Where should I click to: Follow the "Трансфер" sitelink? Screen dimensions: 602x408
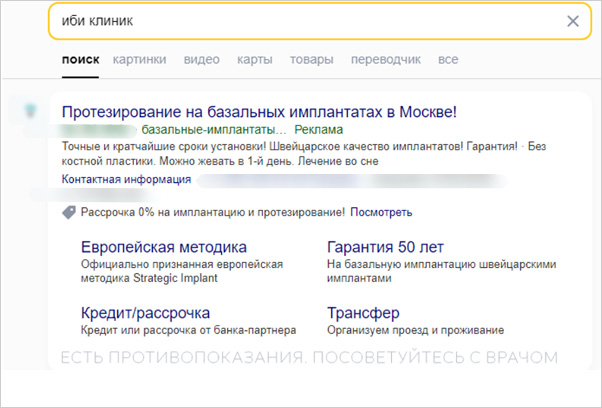coord(363,312)
